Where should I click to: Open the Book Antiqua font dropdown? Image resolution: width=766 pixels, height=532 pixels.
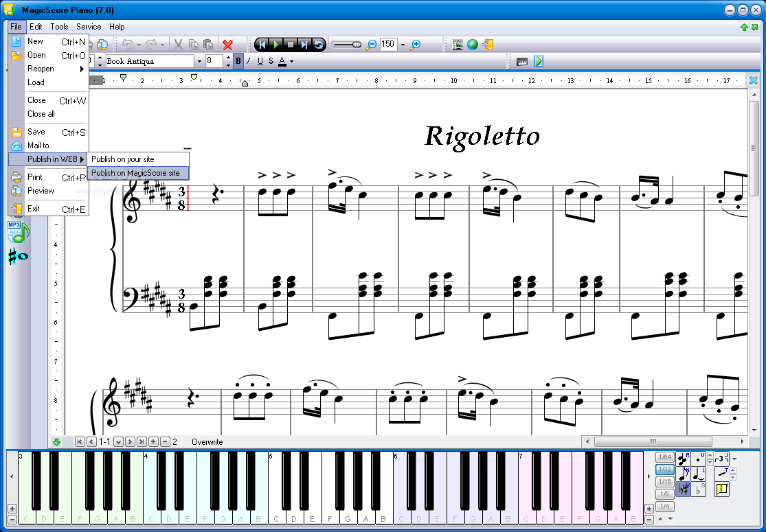pos(199,62)
